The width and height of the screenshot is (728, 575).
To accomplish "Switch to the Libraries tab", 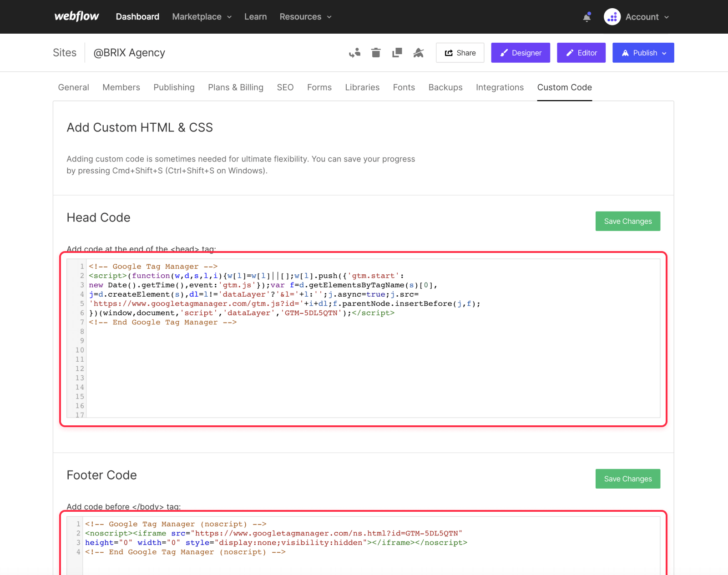I will point(362,87).
